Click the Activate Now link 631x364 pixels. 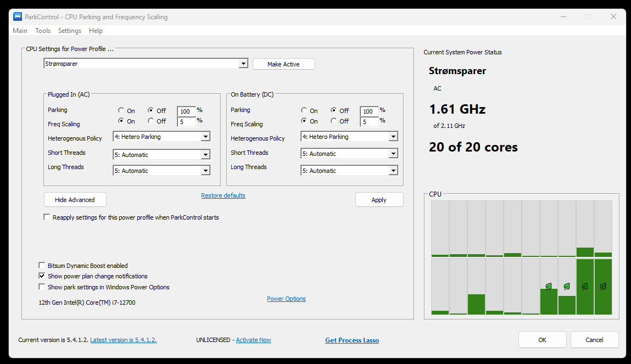pos(254,340)
